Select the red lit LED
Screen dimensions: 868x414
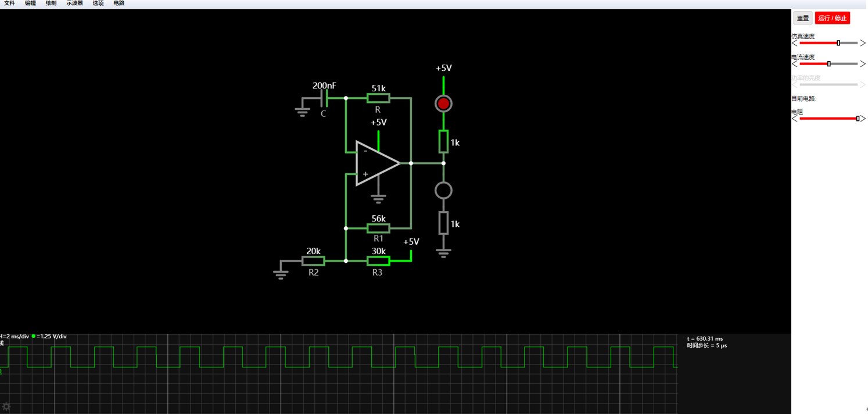click(443, 103)
